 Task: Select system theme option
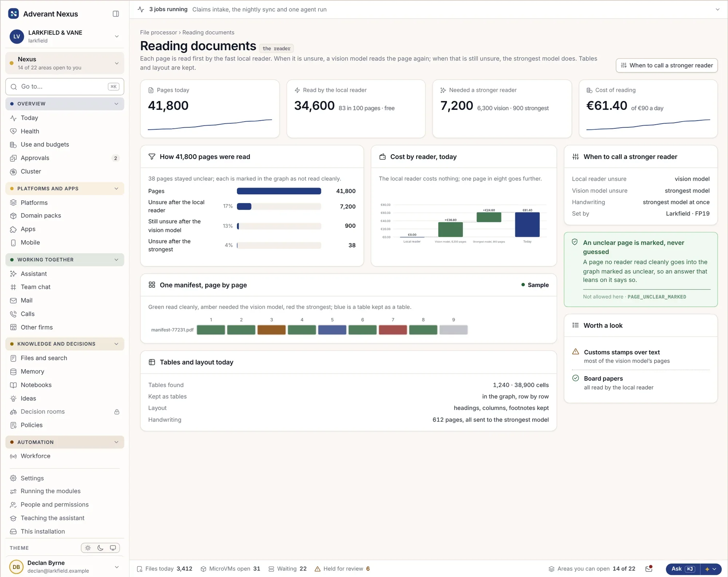pos(113,548)
